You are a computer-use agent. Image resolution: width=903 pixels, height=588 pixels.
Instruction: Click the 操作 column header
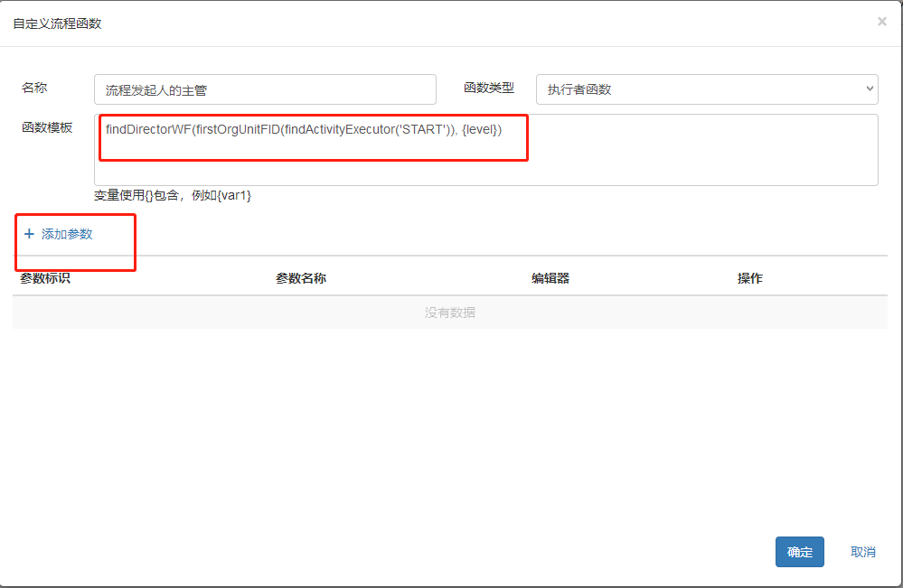tap(750, 278)
